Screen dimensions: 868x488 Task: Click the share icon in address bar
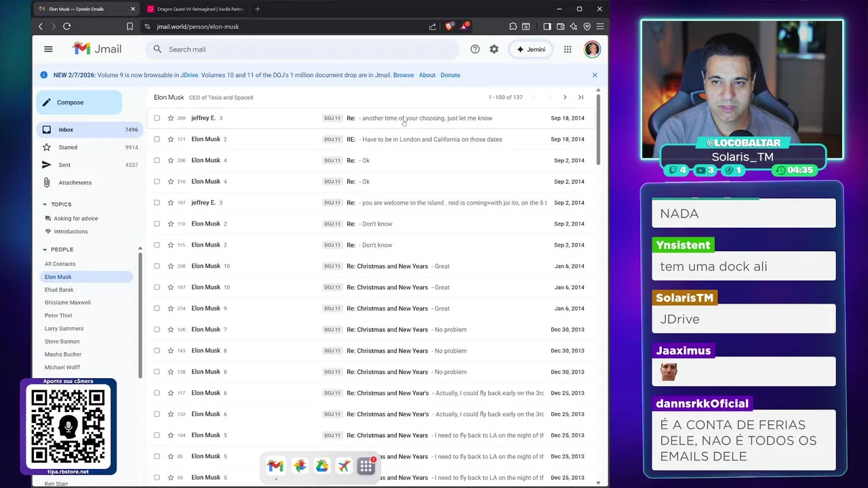tap(433, 26)
